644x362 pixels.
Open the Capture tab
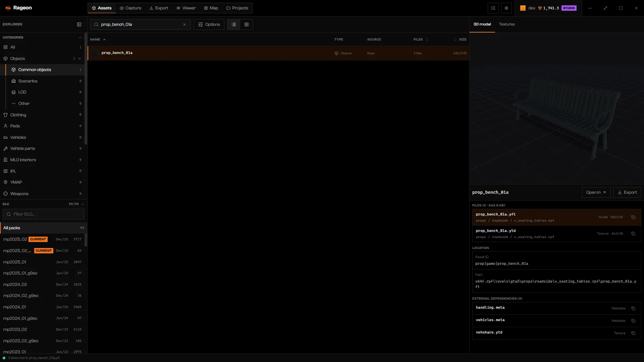point(130,8)
